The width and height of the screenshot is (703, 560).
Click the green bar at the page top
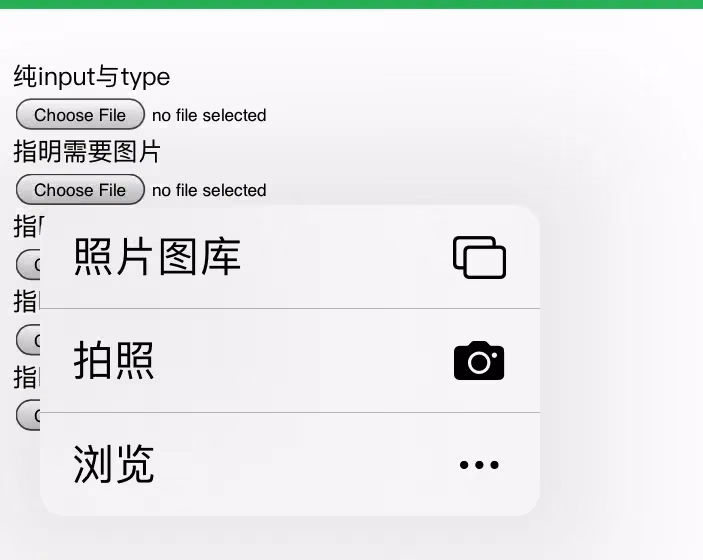(x=352, y=4)
